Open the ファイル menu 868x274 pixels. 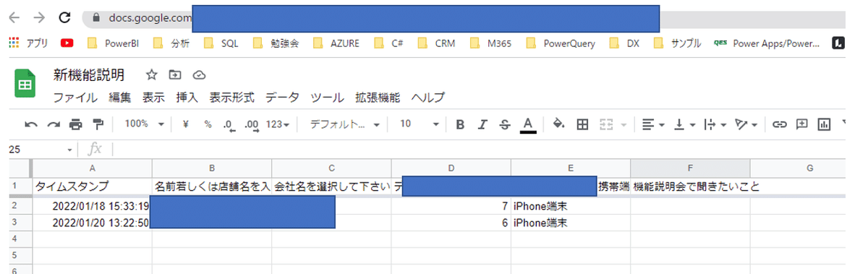coord(76,98)
